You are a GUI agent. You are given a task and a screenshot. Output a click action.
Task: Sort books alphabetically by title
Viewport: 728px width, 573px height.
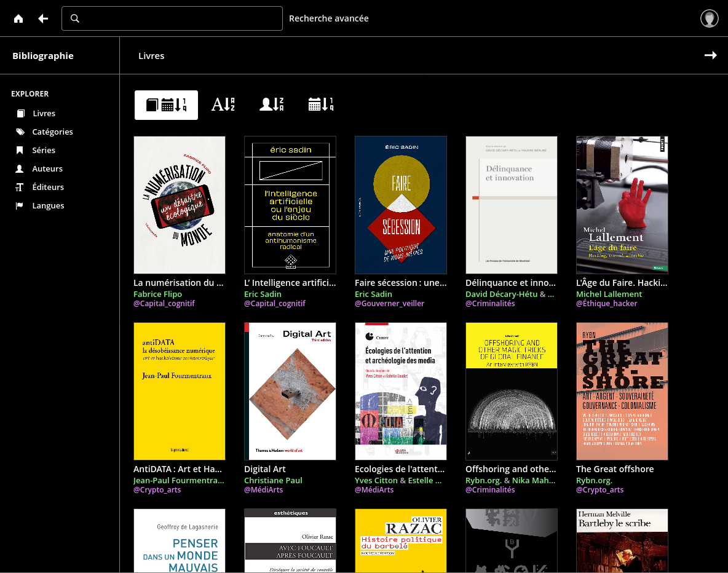click(223, 105)
